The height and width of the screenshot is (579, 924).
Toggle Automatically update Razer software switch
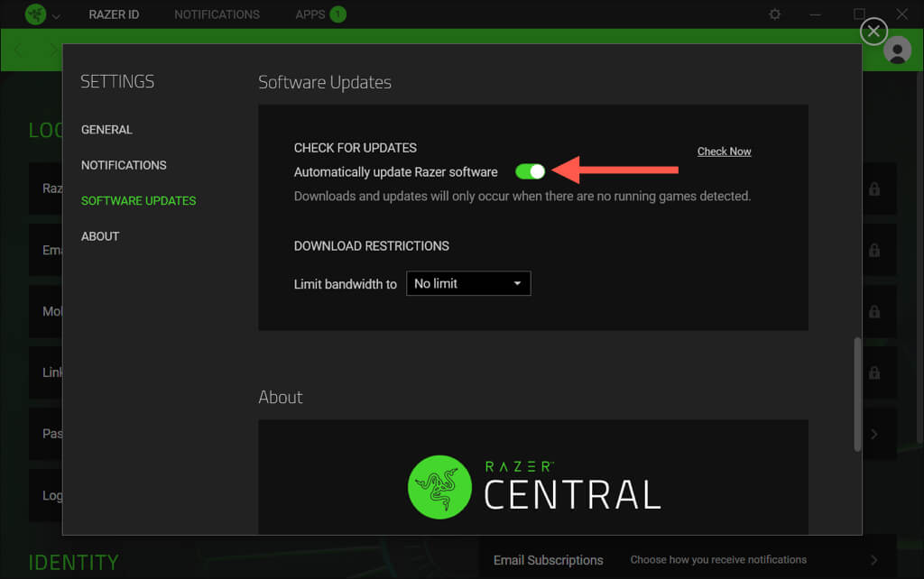coord(530,171)
